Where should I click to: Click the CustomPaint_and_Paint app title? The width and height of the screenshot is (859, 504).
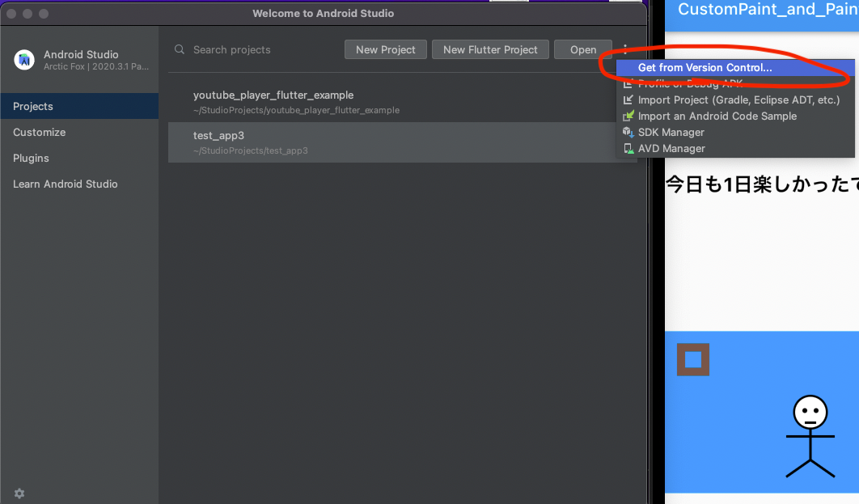(x=768, y=10)
